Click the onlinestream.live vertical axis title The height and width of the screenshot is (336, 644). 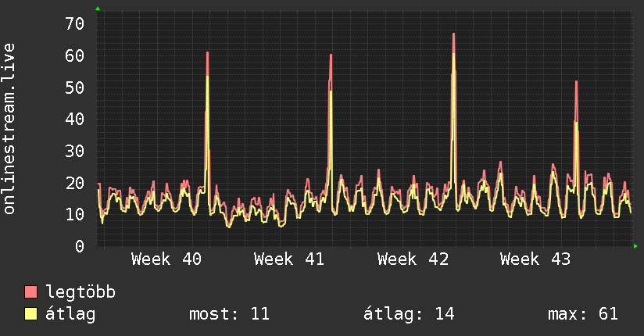coord(9,129)
